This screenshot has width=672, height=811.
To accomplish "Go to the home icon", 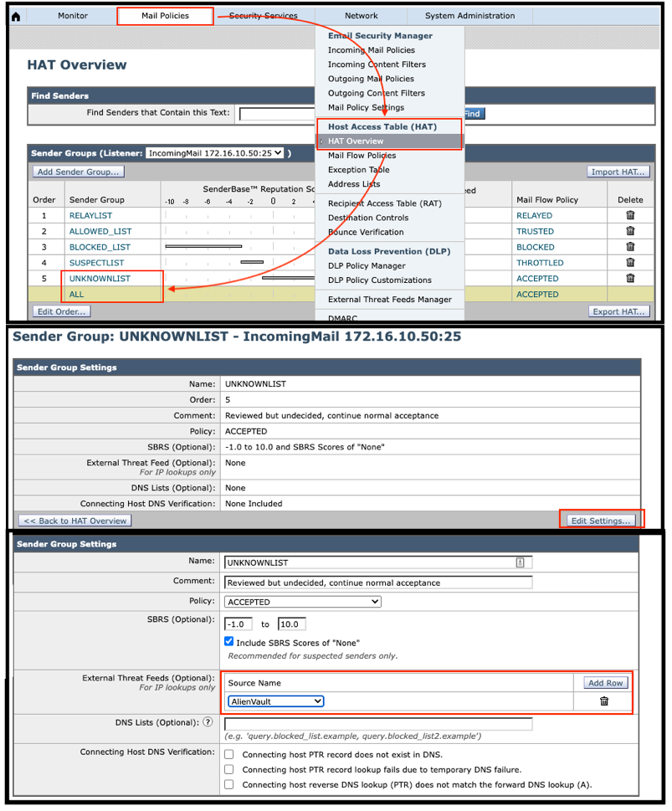I will pyautogui.click(x=16, y=17).
